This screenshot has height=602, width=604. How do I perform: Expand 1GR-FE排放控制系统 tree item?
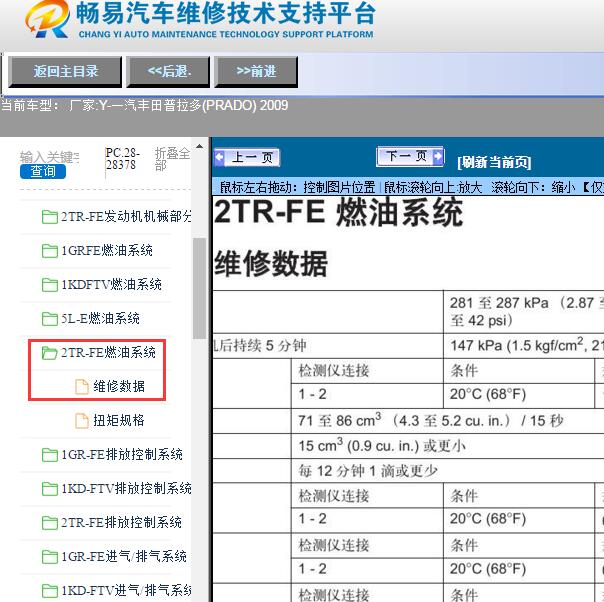tap(122, 455)
